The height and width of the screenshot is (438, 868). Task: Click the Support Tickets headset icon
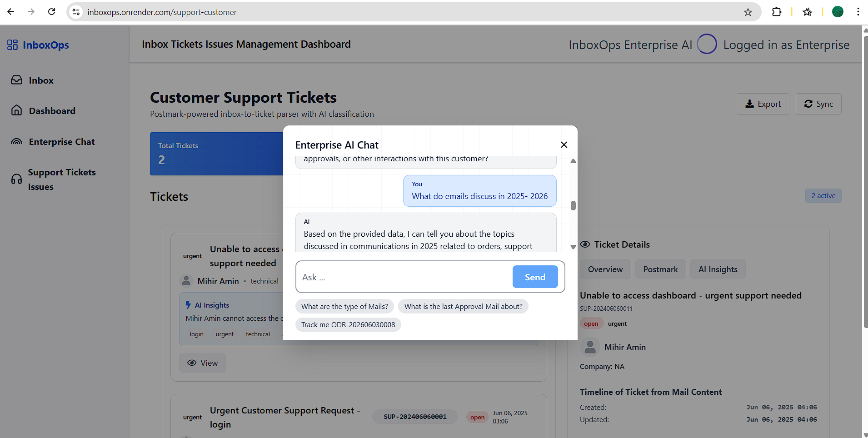(17, 179)
